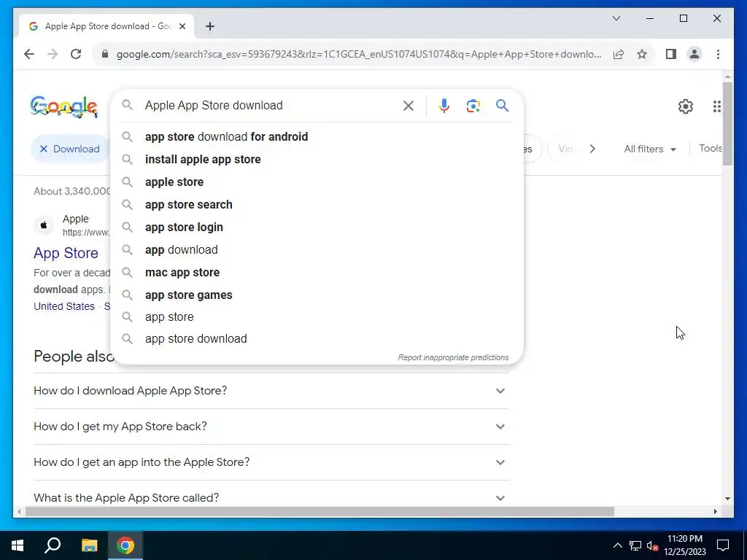
Task: Select mac app store suggestion
Action: coord(317,273)
